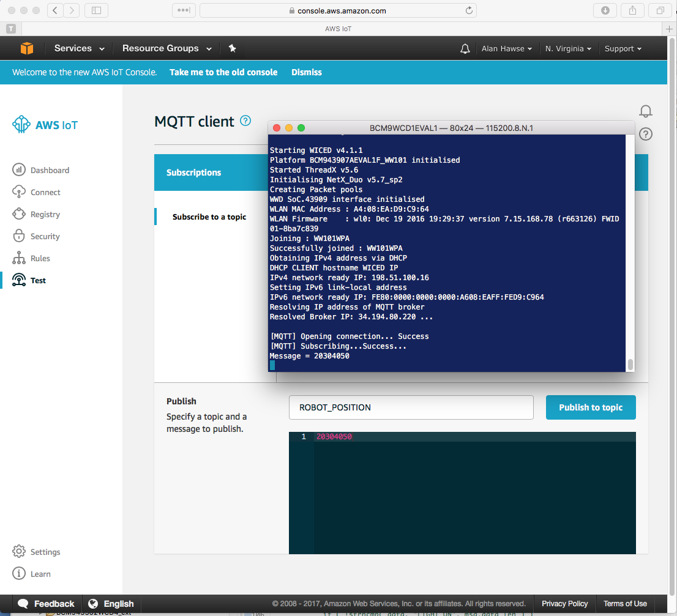Open the Privacy Policy link
This screenshot has width=677, height=616.
(x=565, y=604)
